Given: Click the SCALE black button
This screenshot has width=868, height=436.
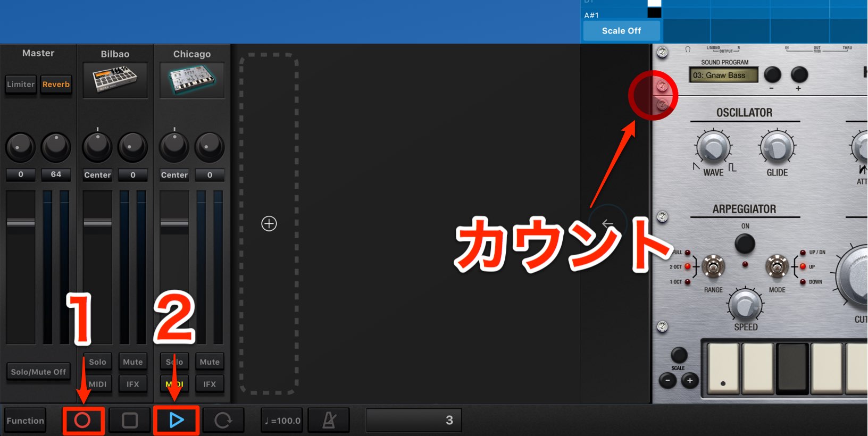Looking at the screenshot, I should click(679, 355).
